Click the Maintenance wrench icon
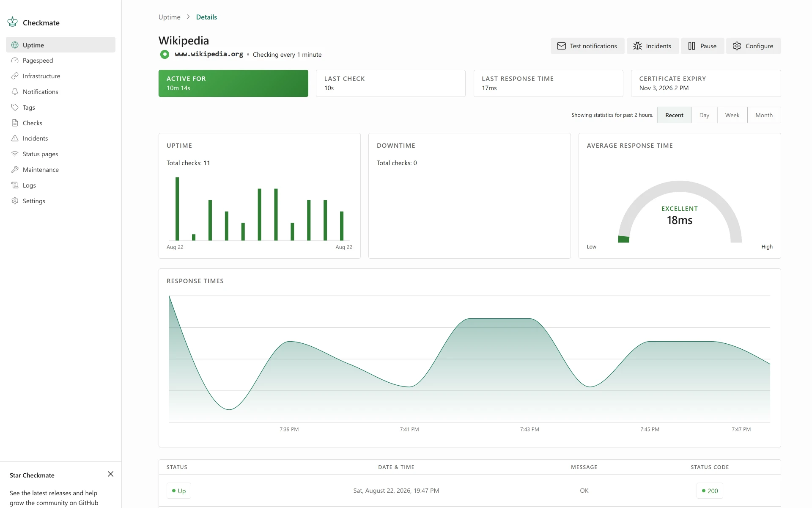812x508 pixels. tap(15, 169)
